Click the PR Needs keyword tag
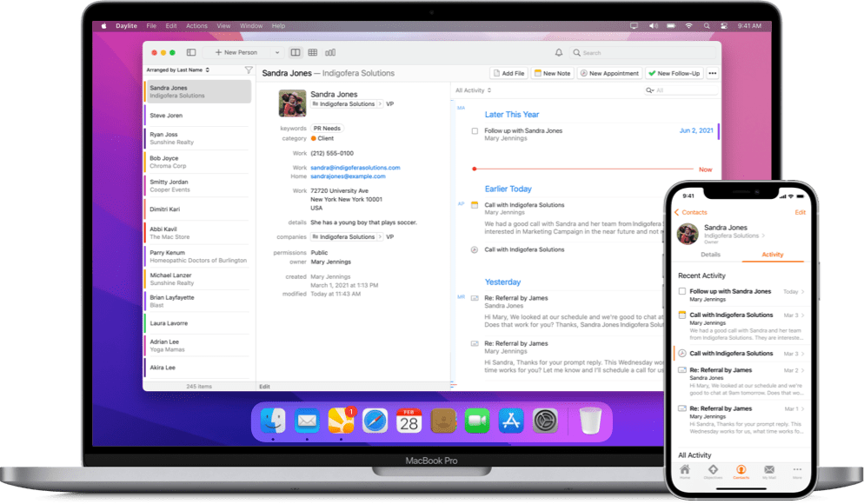 coord(327,129)
